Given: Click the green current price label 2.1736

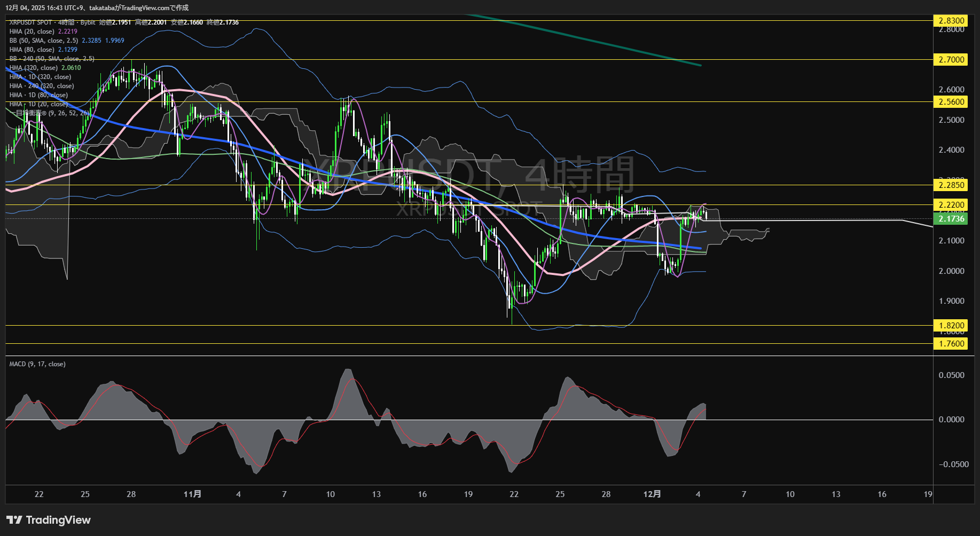Looking at the screenshot, I should (x=951, y=219).
